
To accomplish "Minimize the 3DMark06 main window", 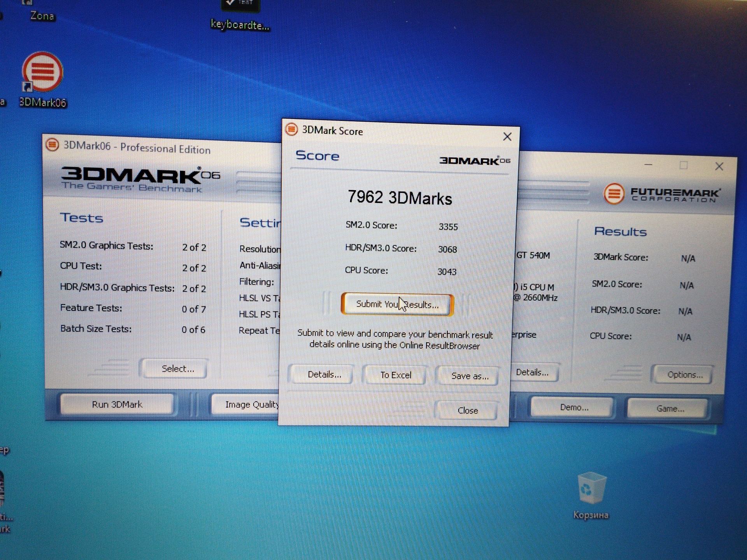I will click(x=648, y=164).
